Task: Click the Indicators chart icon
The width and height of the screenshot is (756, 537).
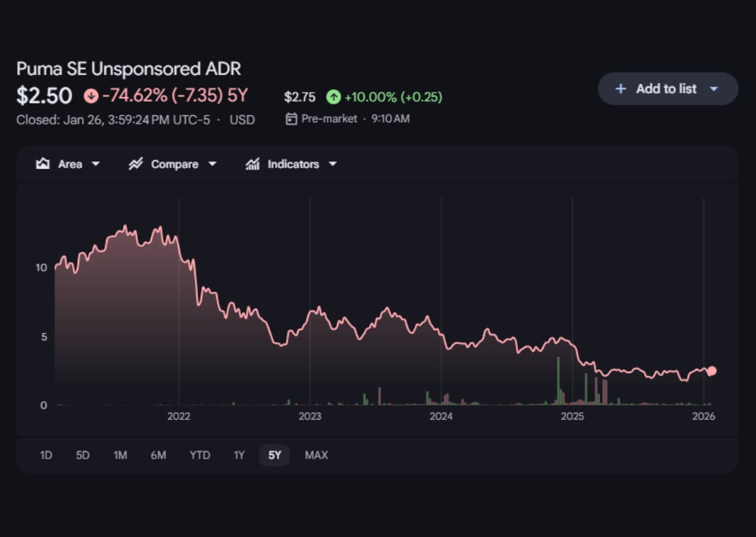Action: 252,164
